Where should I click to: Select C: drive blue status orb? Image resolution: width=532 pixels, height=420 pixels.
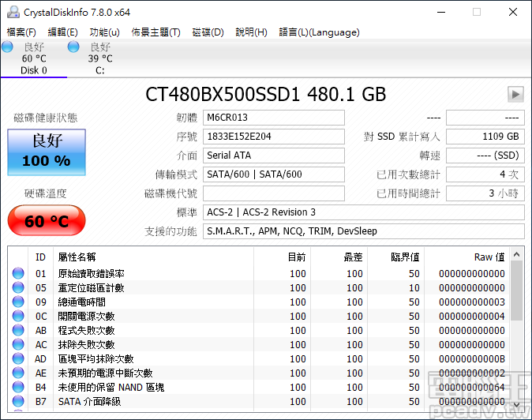(73, 47)
